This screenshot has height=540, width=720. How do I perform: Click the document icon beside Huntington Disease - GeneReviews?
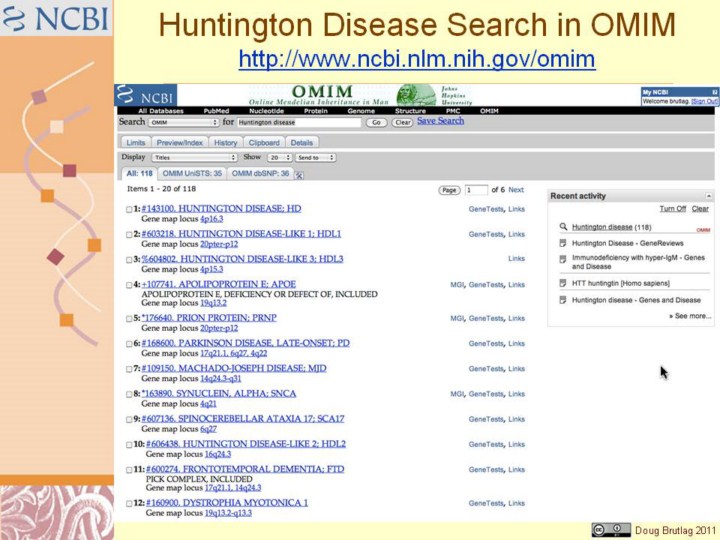click(563, 242)
